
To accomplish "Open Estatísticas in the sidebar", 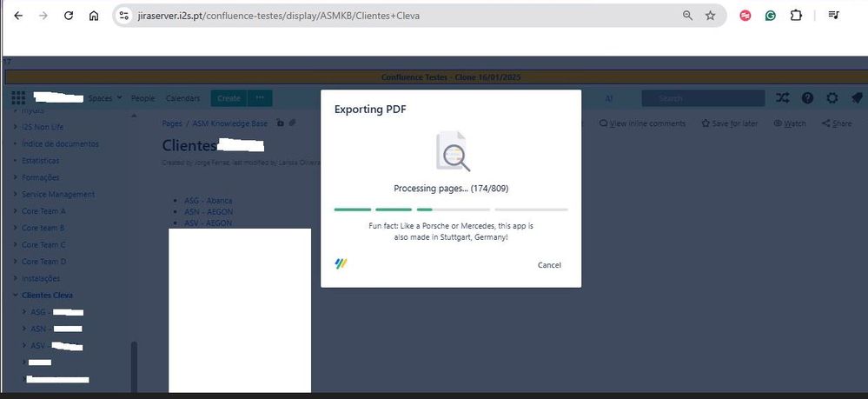I will pyautogui.click(x=40, y=161).
